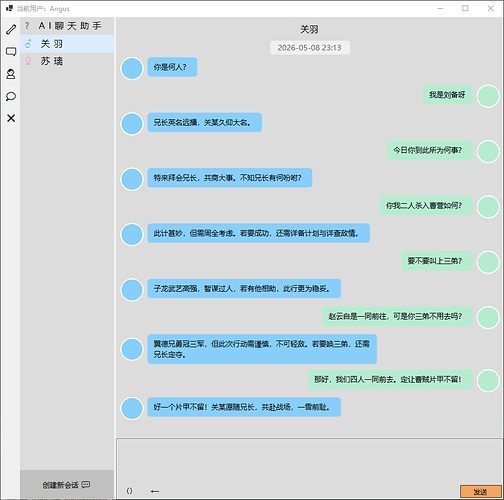Click blue avatar beside 你是何人?

(132, 68)
